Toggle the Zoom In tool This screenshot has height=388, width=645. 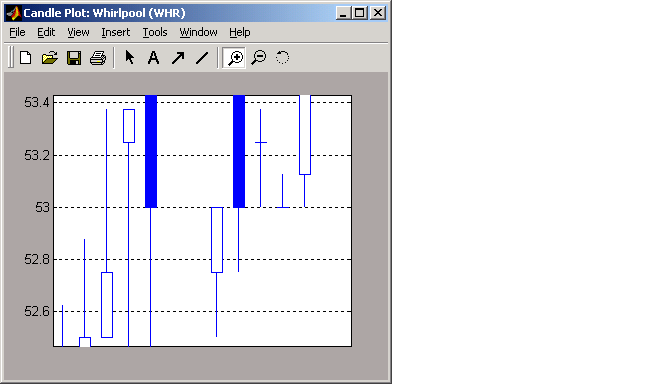click(x=234, y=58)
